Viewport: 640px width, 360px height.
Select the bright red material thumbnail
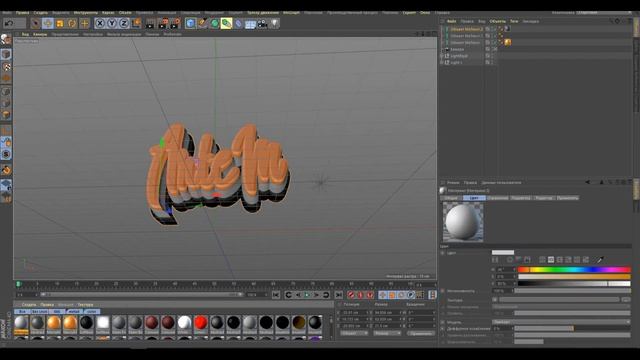click(200, 322)
